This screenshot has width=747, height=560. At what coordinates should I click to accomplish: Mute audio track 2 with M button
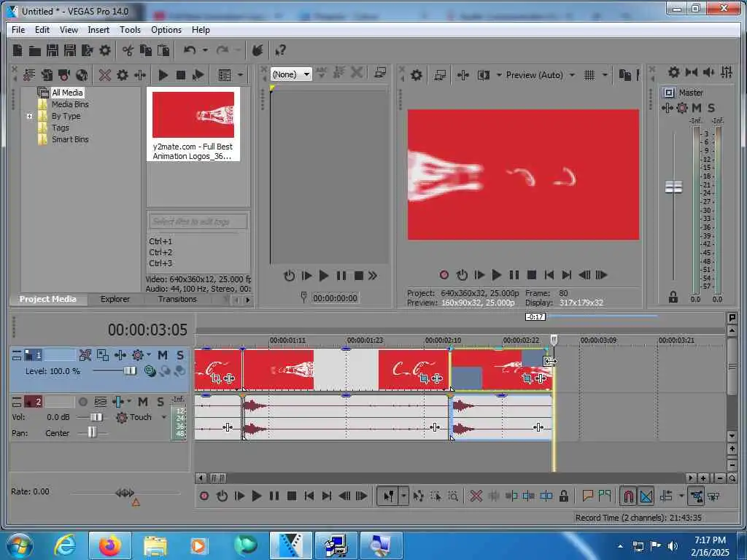[x=143, y=402]
